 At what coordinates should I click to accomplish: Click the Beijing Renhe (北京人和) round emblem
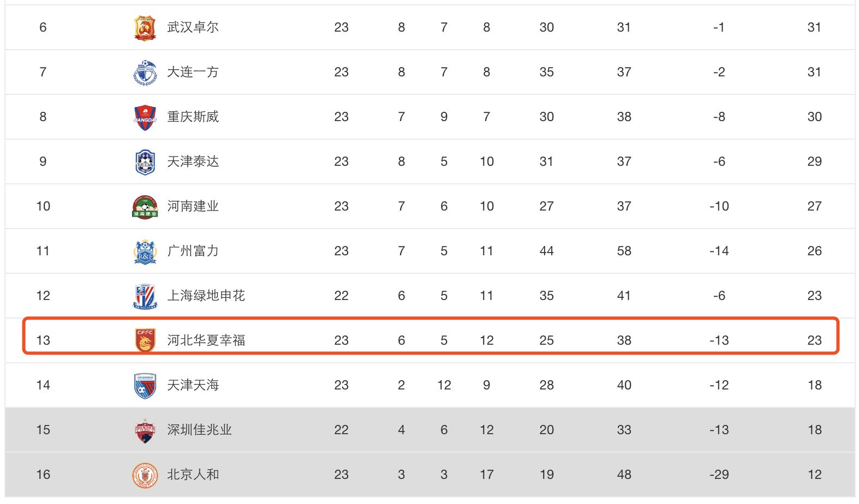pos(145,475)
